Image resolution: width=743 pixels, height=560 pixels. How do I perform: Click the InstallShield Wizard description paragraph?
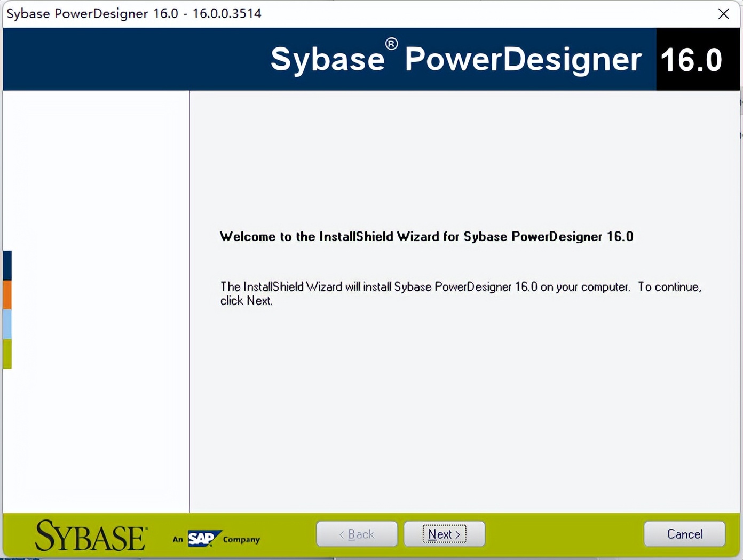coord(460,293)
